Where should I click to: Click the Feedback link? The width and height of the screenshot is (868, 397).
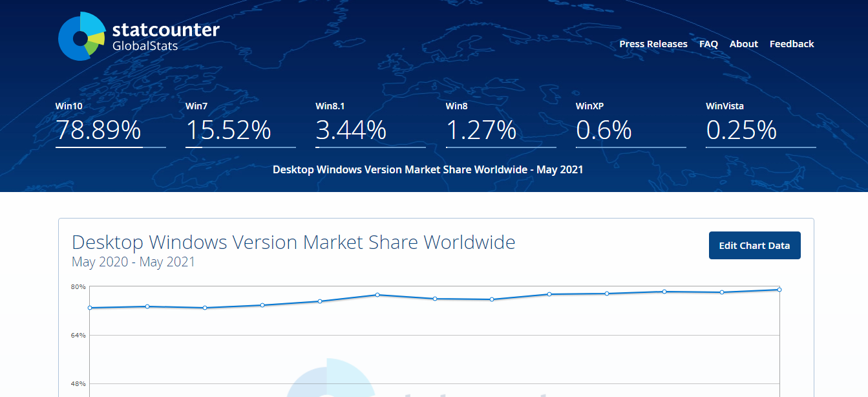[x=792, y=44]
